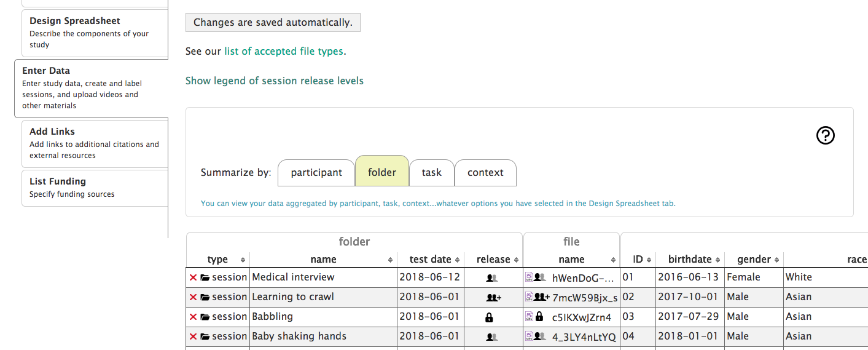Click file icon next to hWenDoG file
This screenshot has height=350, width=868.
pyautogui.click(x=529, y=277)
